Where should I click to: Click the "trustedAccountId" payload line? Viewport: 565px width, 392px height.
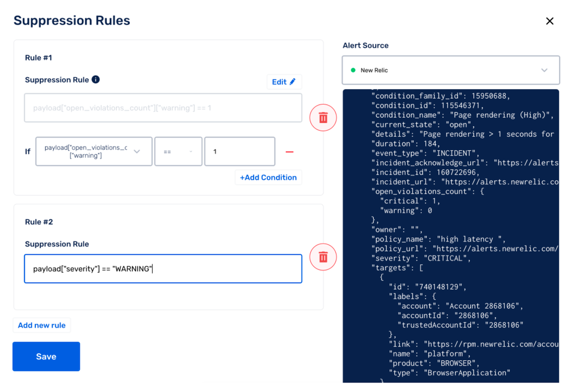[x=460, y=325]
